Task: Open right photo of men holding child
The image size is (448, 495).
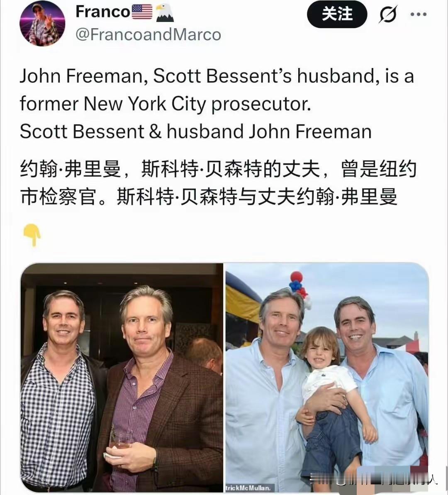Action: 327,377
